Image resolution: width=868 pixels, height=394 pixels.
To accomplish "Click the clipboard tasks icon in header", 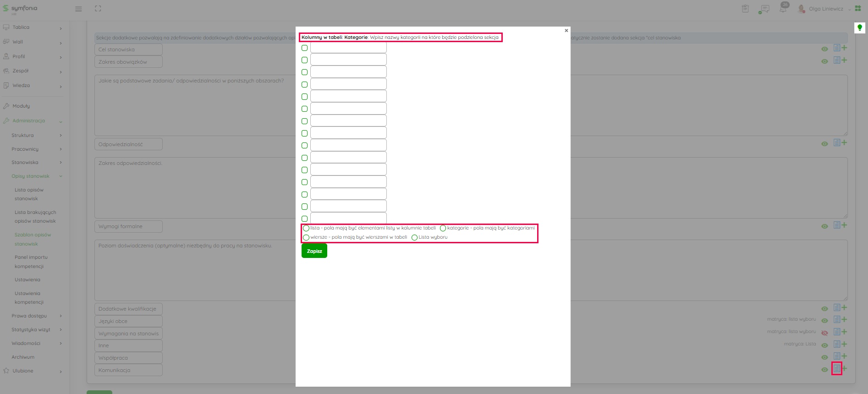I will (745, 9).
